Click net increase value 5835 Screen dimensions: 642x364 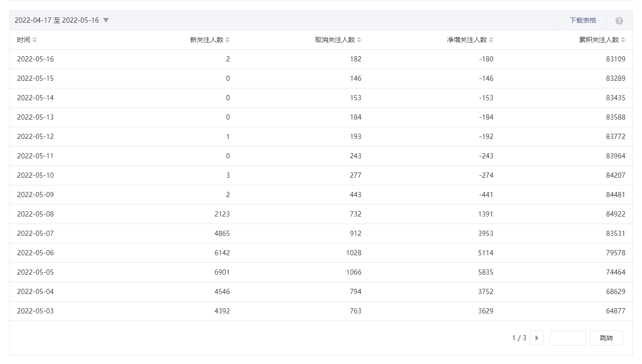[486, 272]
